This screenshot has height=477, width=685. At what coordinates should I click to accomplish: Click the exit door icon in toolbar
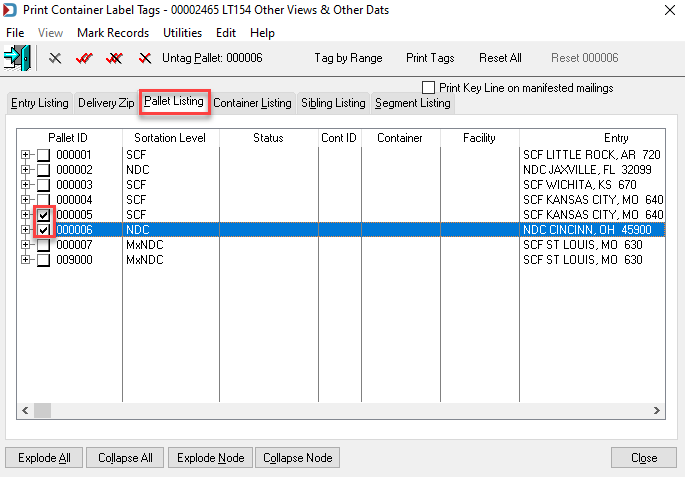click(x=17, y=58)
